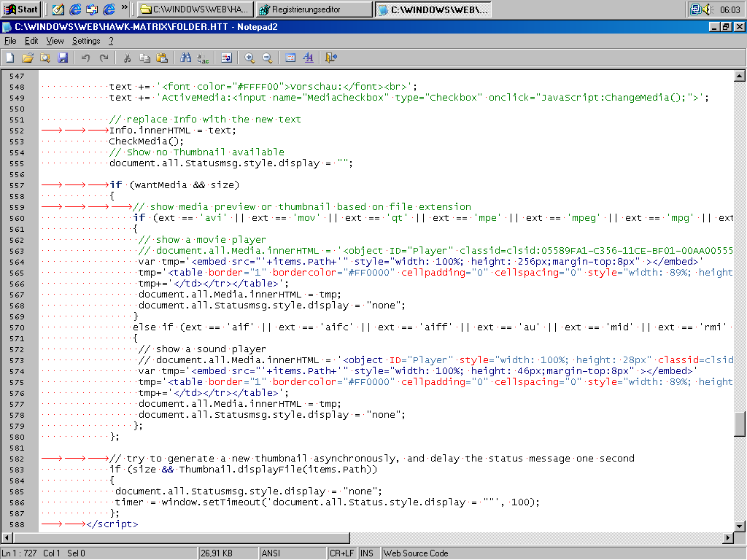Click the Show Desktop quick launch icon
747x560 pixels.
click(58, 9)
